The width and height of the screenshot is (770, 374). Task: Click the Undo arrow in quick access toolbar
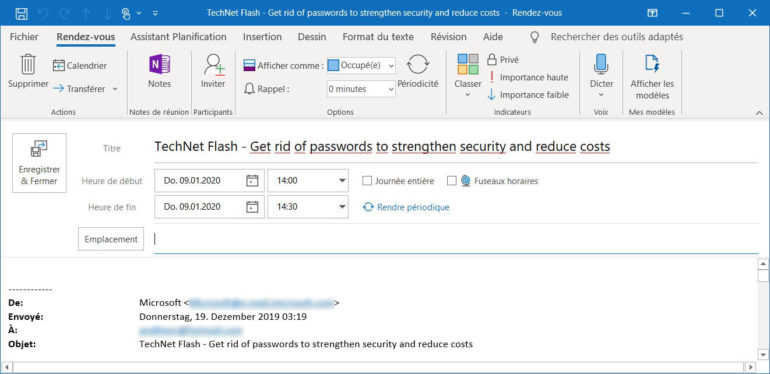[x=43, y=13]
